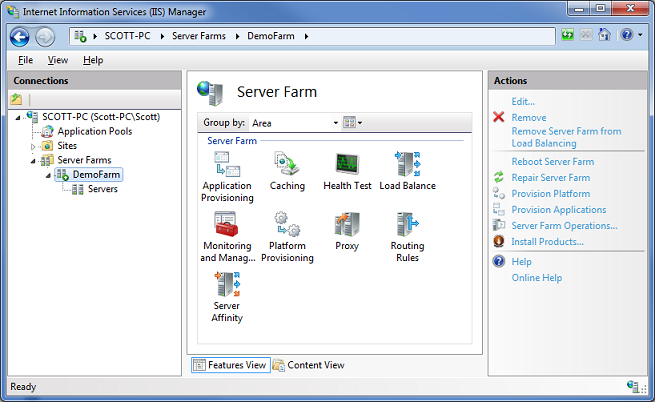Click the Server Farm Operations icon
The height and width of the screenshot is (402, 655).
point(499,225)
